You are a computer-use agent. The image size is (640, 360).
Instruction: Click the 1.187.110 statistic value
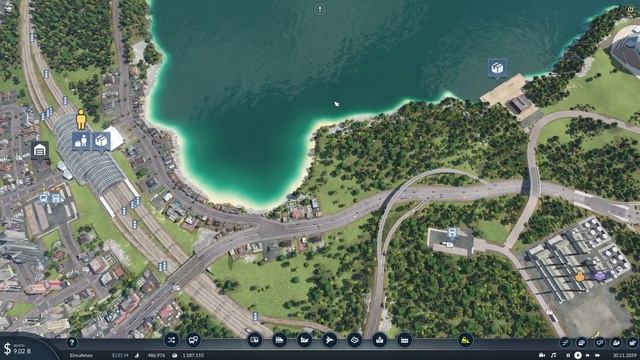193,356
